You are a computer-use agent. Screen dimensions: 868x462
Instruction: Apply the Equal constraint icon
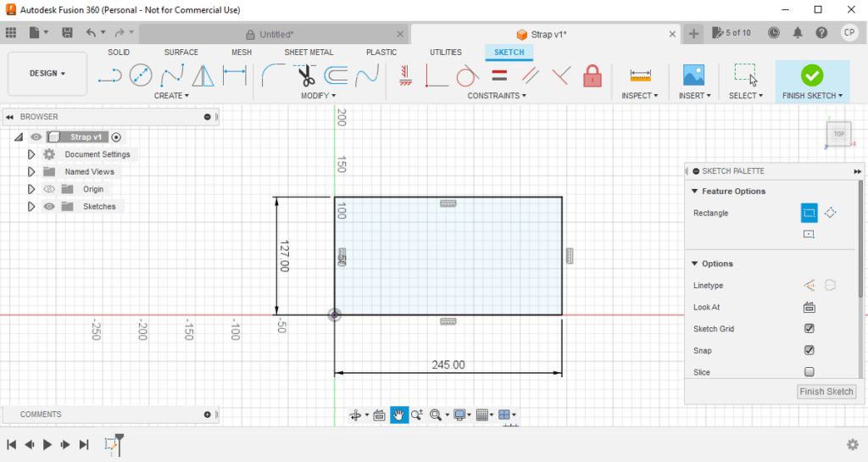(499, 76)
